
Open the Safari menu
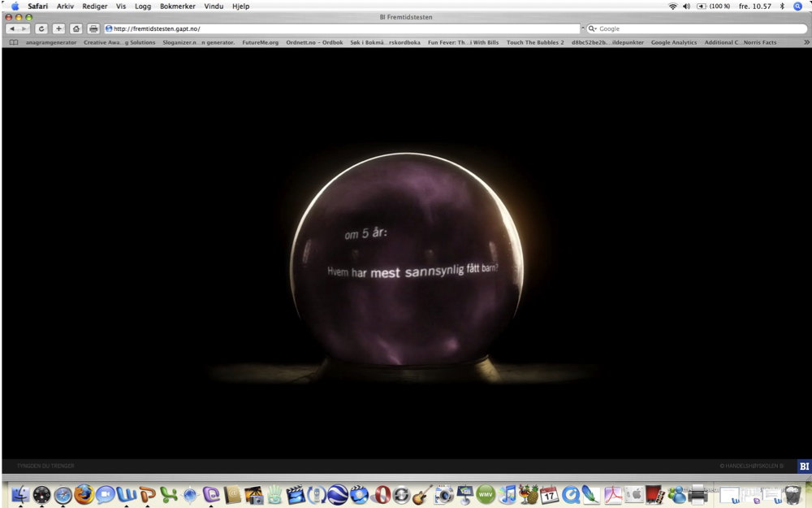coord(38,7)
